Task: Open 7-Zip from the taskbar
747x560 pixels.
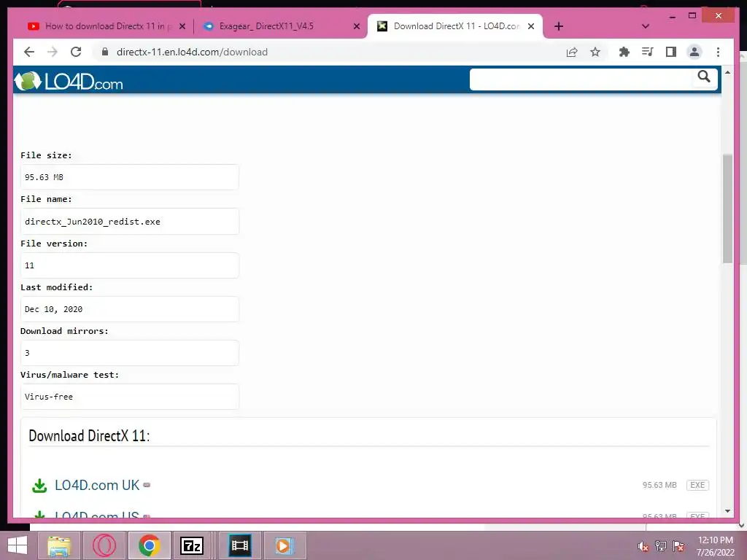Action: point(192,545)
